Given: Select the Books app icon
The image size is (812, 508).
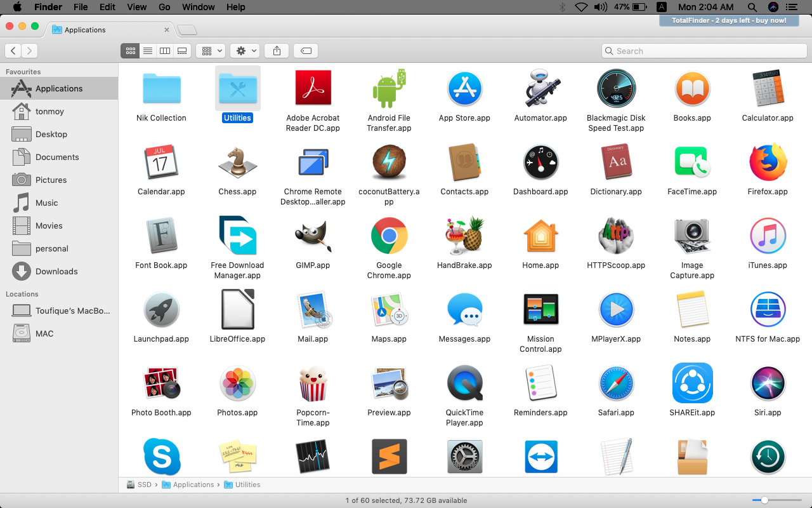Looking at the screenshot, I should tap(692, 88).
